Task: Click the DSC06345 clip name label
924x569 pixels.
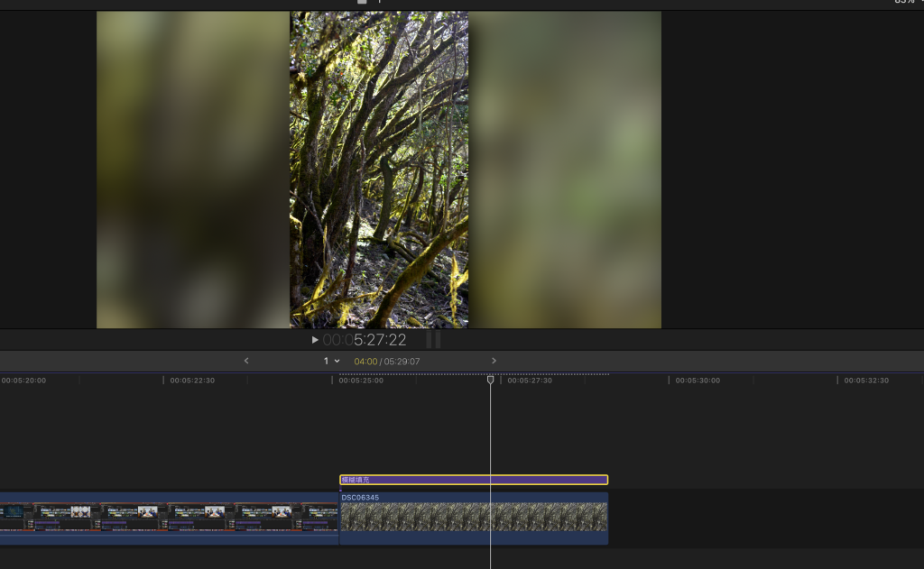Action: (360, 497)
